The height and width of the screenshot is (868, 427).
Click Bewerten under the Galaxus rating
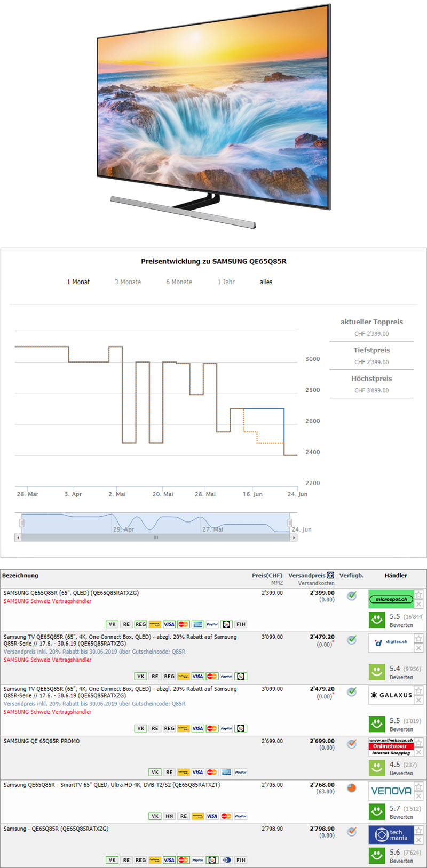click(x=401, y=729)
